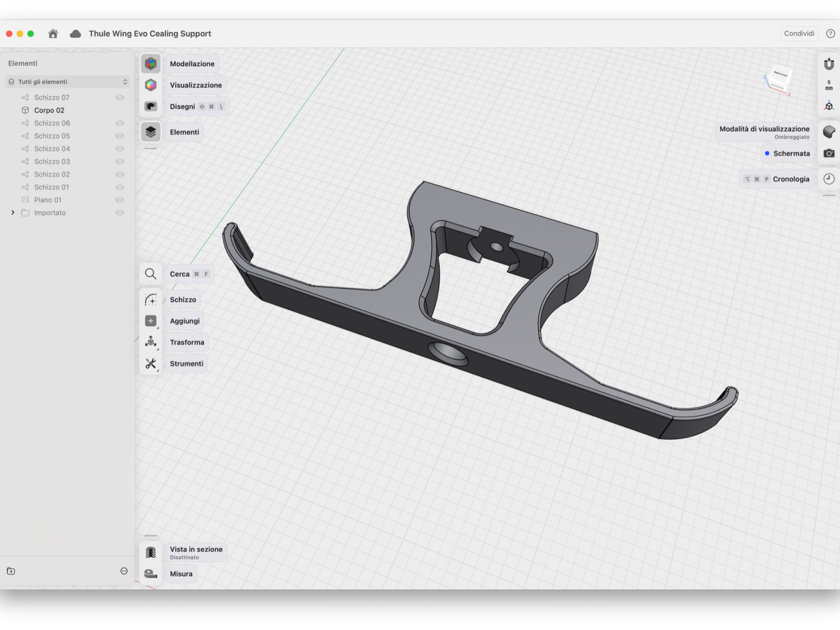Toggle visibility of Schizzo 07
This screenshot has height=630, width=840.
coord(120,97)
